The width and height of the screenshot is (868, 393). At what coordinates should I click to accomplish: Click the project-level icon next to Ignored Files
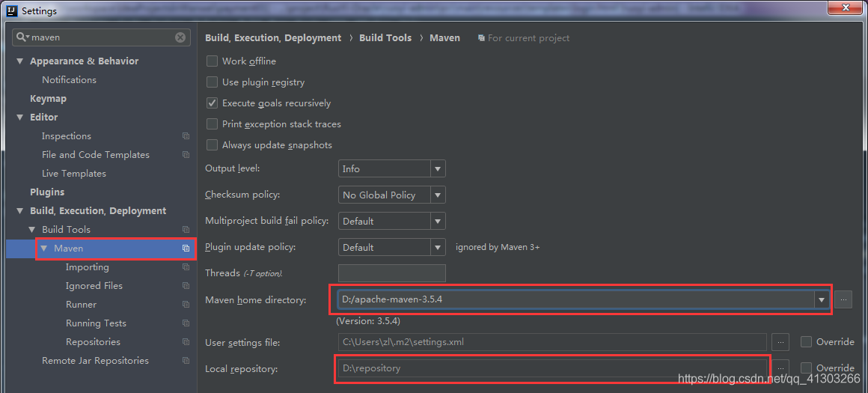pyautogui.click(x=186, y=286)
